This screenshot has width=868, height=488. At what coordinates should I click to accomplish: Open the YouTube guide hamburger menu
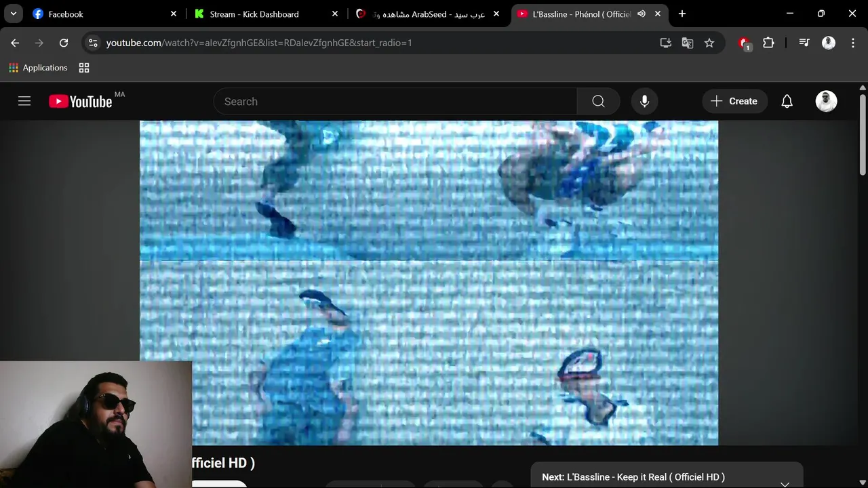tap(24, 101)
